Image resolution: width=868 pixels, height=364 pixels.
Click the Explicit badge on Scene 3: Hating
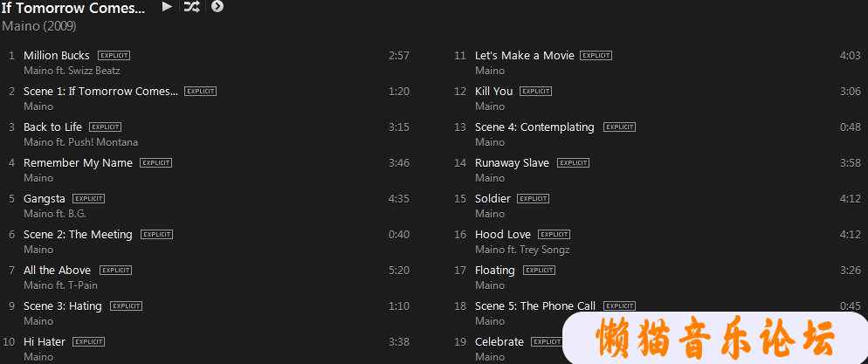(127, 306)
